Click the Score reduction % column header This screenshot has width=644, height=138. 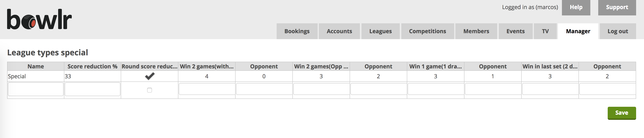tap(92, 66)
